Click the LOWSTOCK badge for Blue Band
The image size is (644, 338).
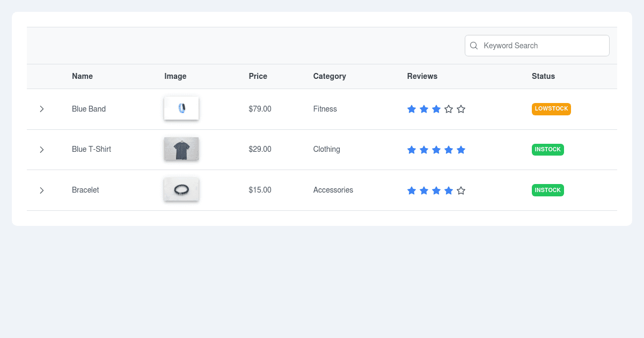tap(551, 109)
